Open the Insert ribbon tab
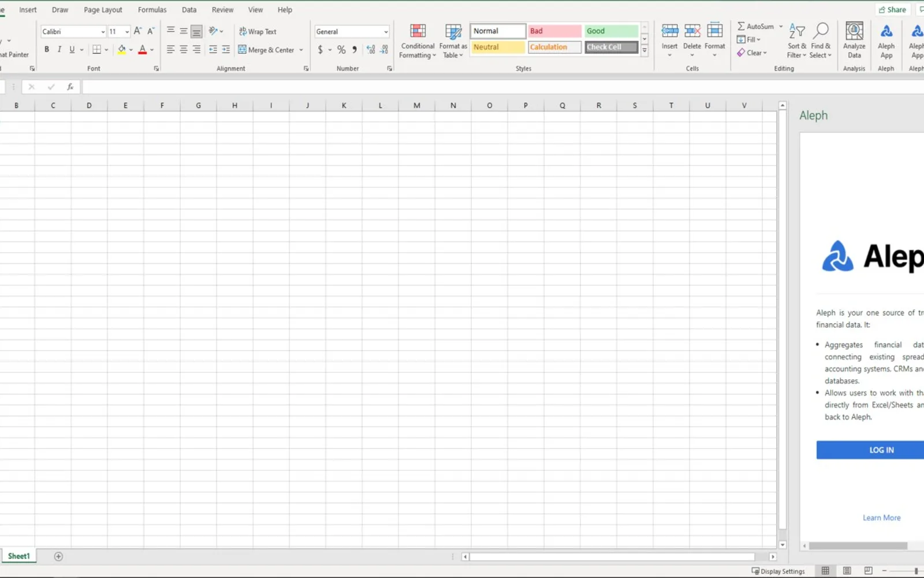 (x=28, y=10)
